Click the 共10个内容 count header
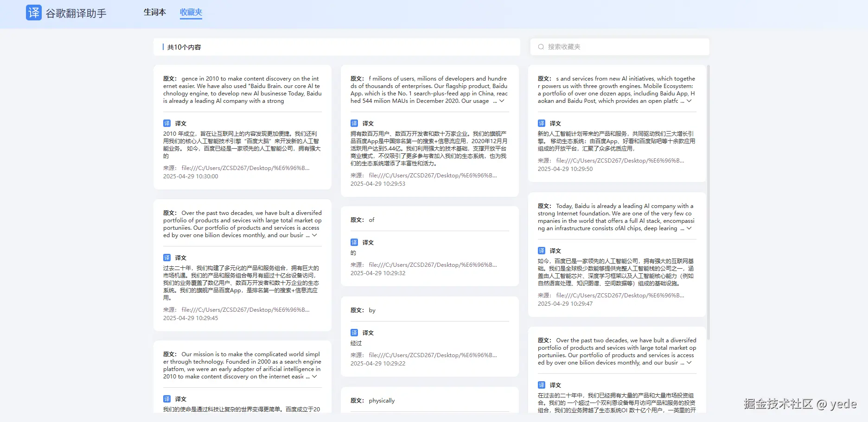Screen dimensions: 868x422 (x=184, y=47)
